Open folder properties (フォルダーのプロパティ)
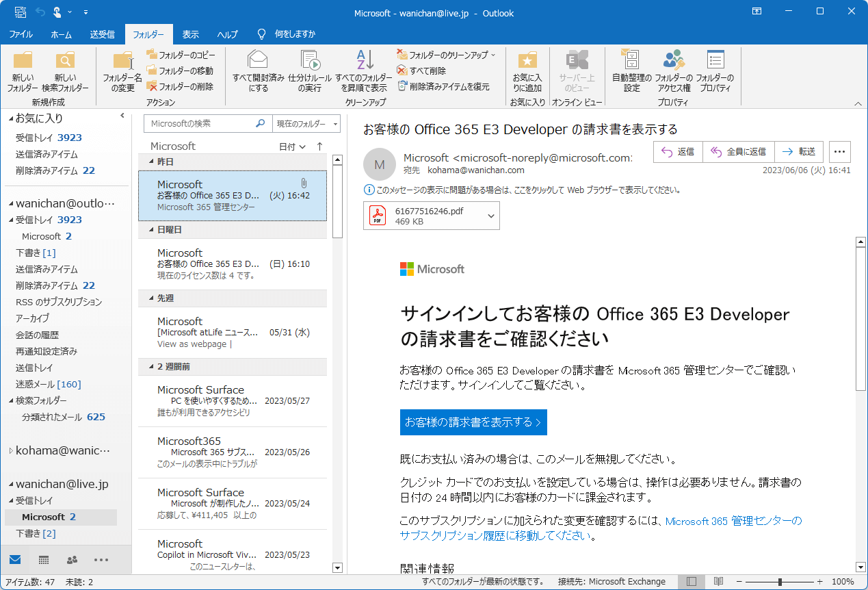Viewport: 868px width, 590px height. 715,73
